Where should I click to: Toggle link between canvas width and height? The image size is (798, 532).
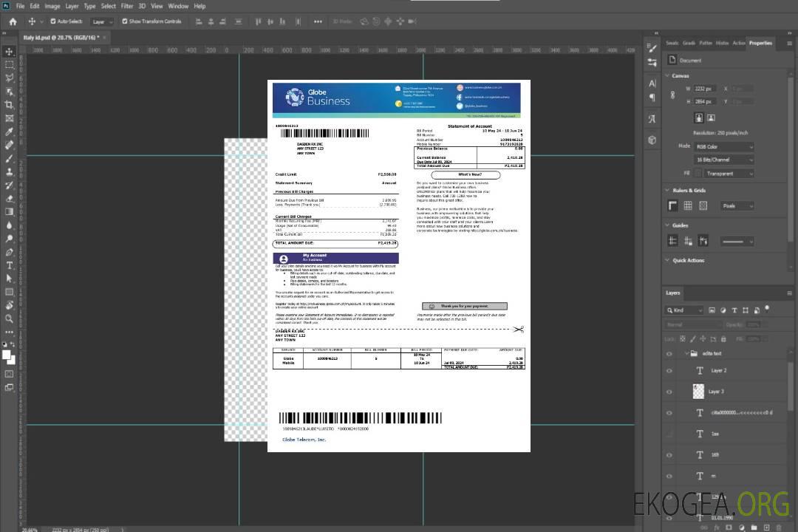point(673,95)
